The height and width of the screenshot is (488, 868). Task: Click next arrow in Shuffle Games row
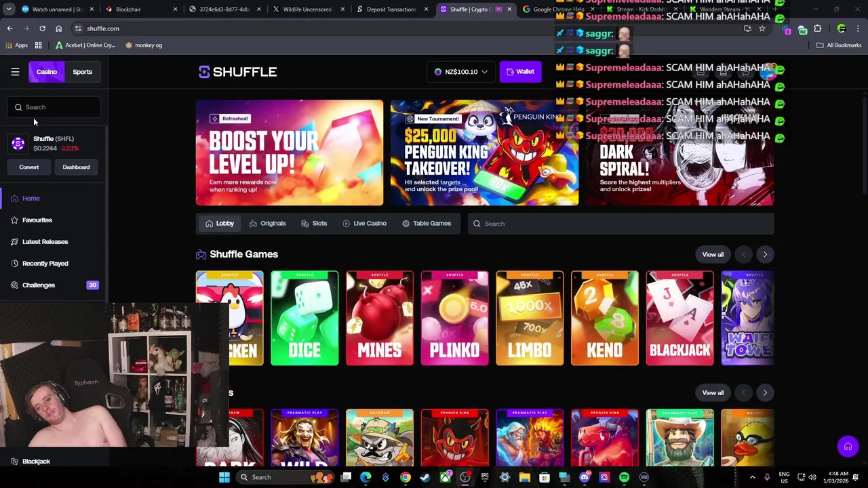click(x=765, y=254)
